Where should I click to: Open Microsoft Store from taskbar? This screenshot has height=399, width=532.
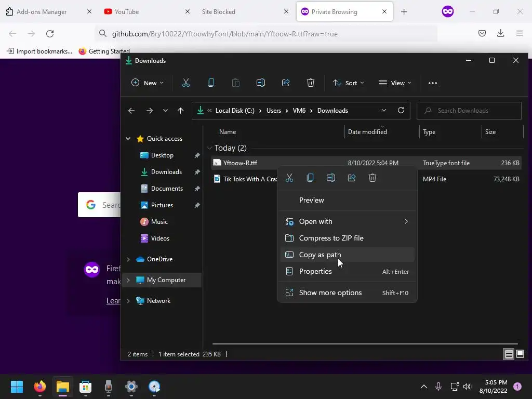tap(86, 387)
